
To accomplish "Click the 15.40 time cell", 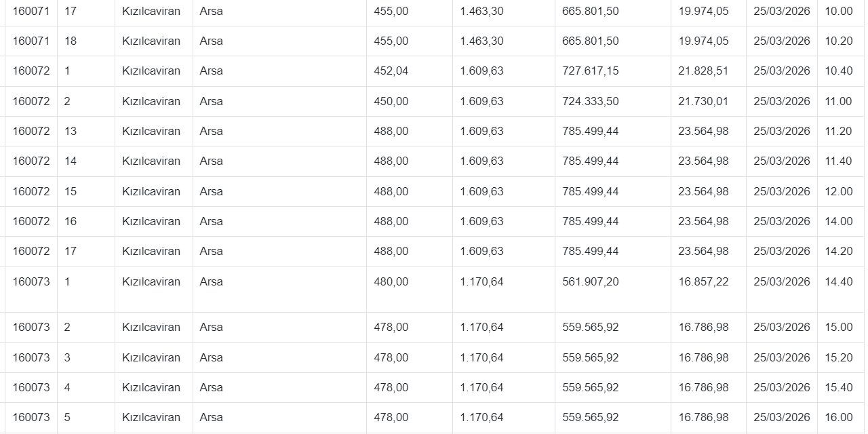I will (x=839, y=387).
